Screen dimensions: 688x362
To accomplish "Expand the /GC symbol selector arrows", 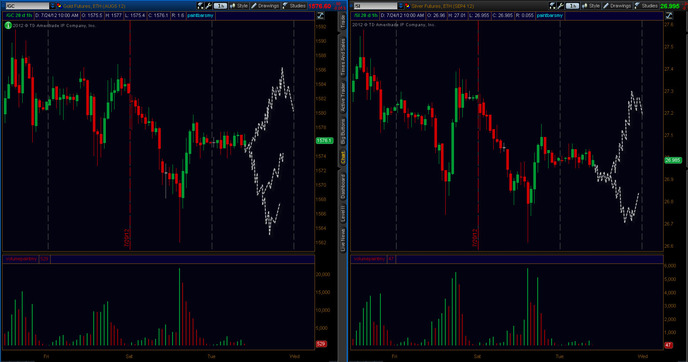I will coord(53,6).
